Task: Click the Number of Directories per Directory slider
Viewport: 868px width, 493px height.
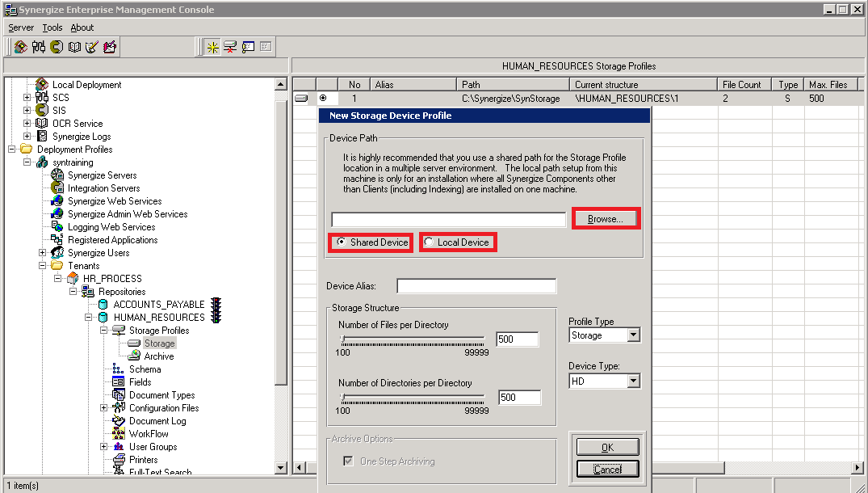Action: [413, 397]
